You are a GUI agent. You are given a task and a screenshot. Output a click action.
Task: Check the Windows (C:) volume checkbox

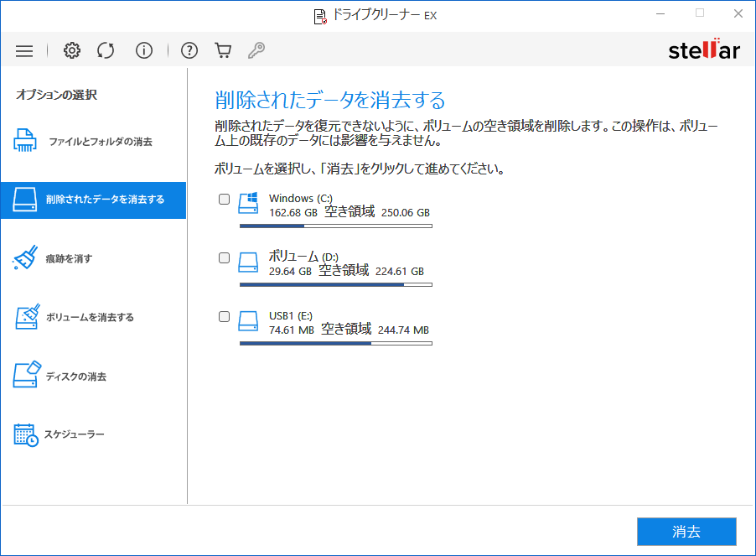[224, 199]
